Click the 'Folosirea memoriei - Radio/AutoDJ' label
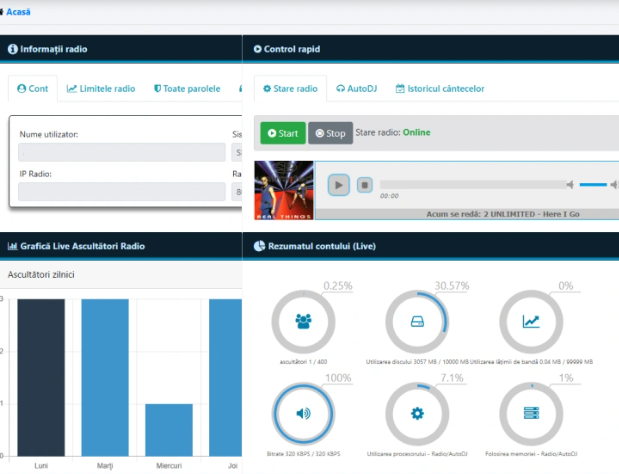 (x=531, y=454)
